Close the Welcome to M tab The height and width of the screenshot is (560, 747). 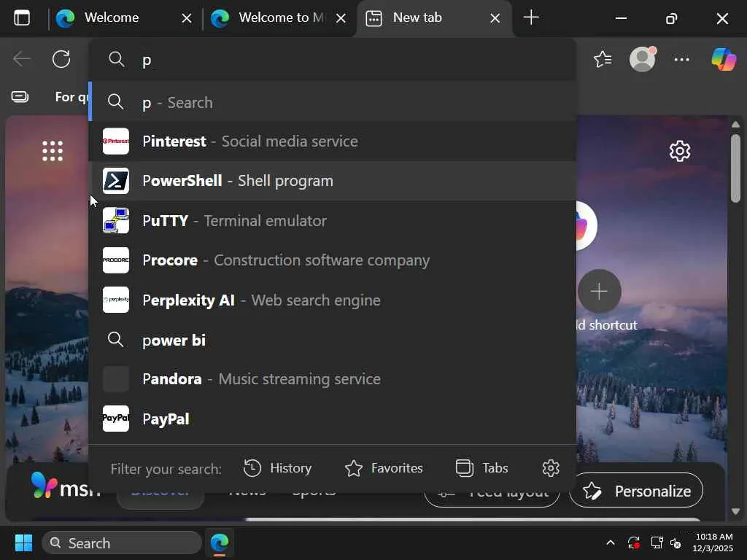(x=341, y=18)
